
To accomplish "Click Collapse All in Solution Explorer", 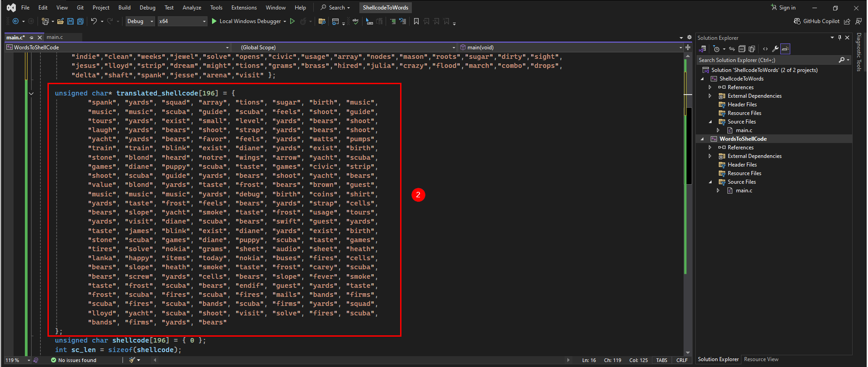I will (x=742, y=49).
